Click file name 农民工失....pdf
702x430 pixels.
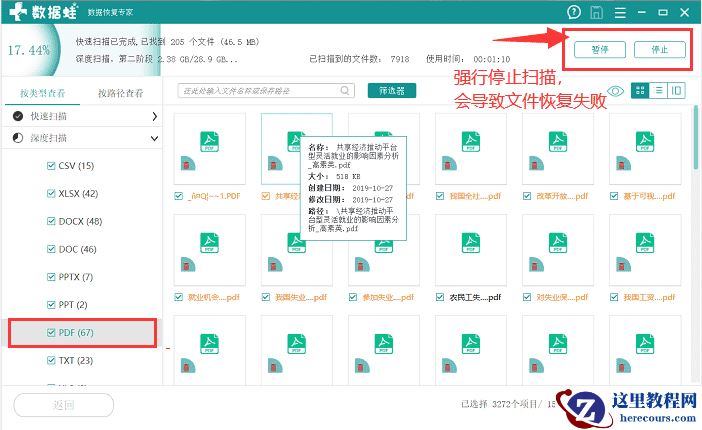[475, 297]
